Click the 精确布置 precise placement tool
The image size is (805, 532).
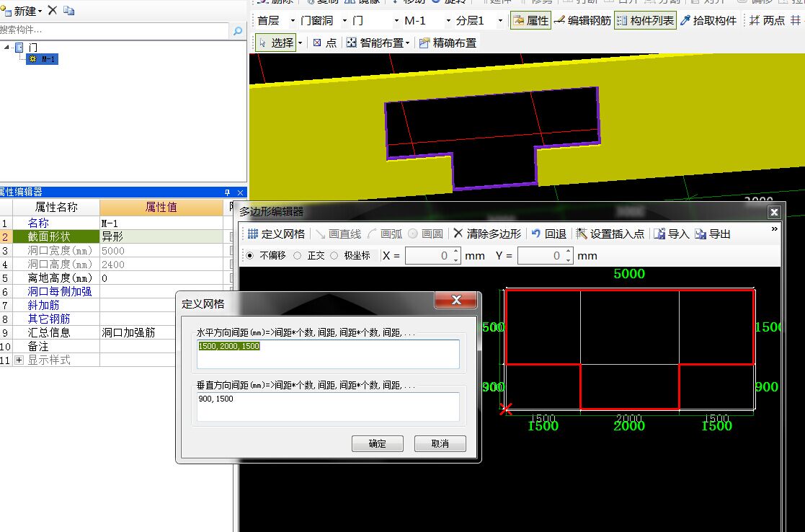[448, 43]
